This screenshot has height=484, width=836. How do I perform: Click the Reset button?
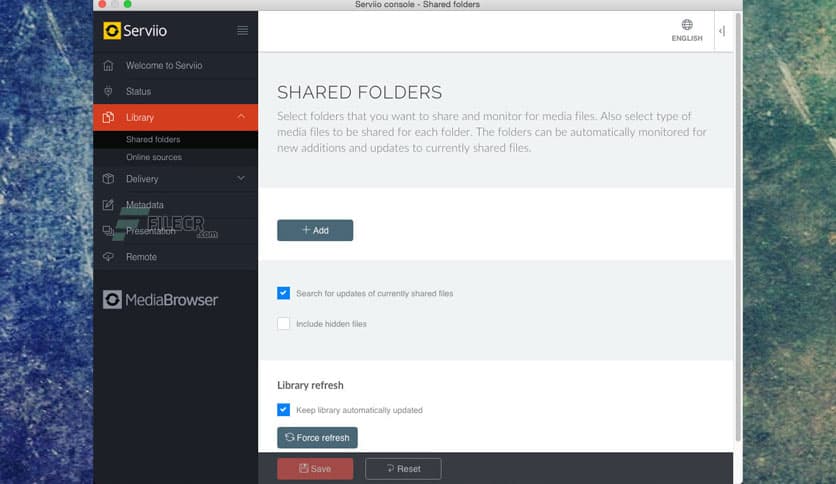point(403,469)
